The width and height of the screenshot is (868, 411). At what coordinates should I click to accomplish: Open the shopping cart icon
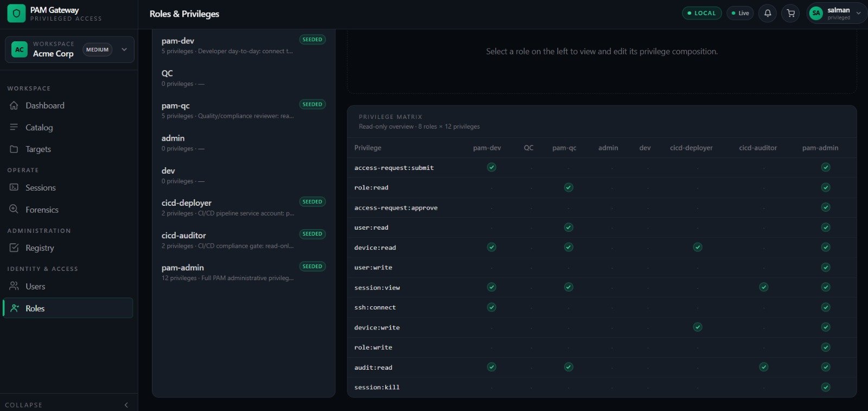(x=791, y=13)
